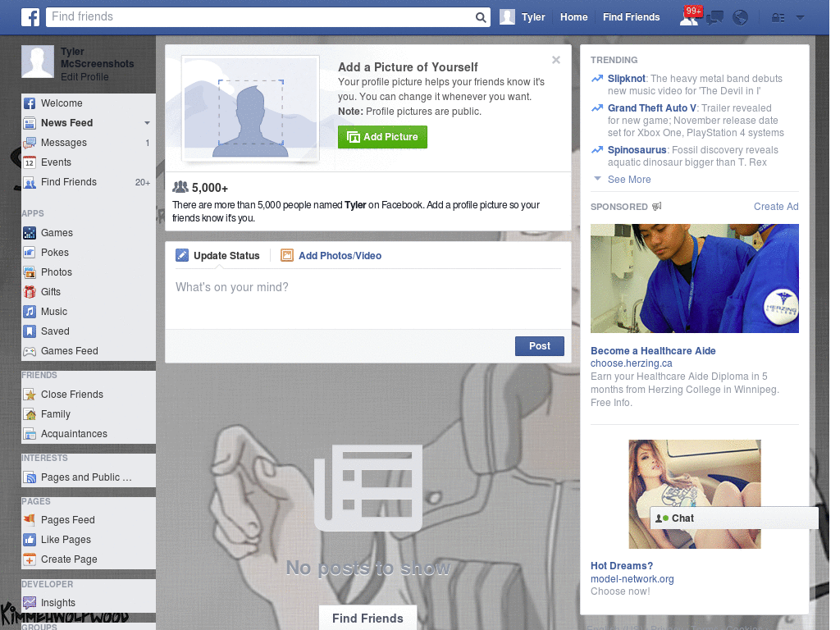This screenshot has width=840, height=630.
Task: Switch to the Update Status tab
Action: [218, 256]
